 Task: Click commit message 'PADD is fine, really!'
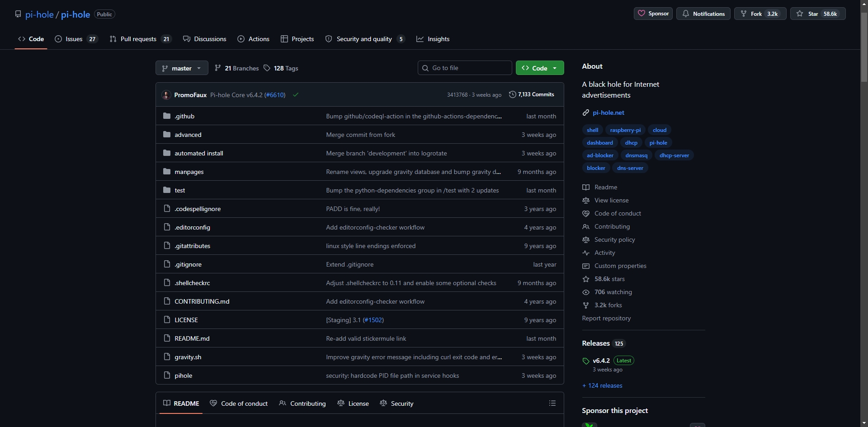pos(353,209)
